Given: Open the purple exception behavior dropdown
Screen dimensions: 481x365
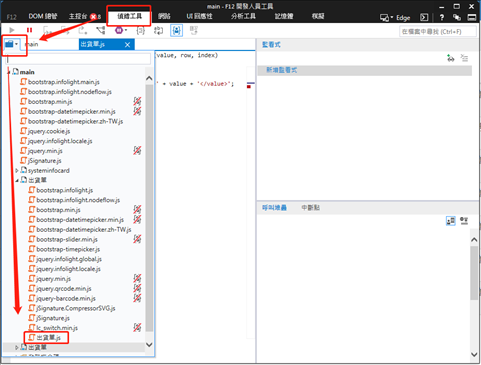Looking at the screenshot, I should point(121,30).
